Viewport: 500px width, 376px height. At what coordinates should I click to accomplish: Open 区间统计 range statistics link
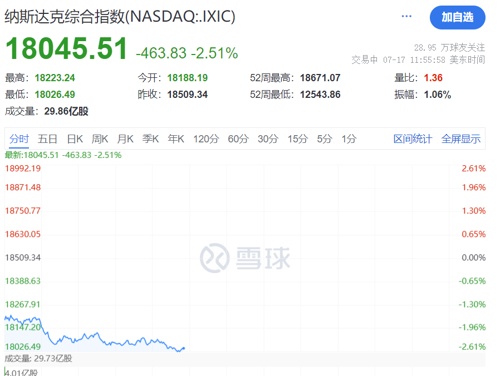point(413,139)
